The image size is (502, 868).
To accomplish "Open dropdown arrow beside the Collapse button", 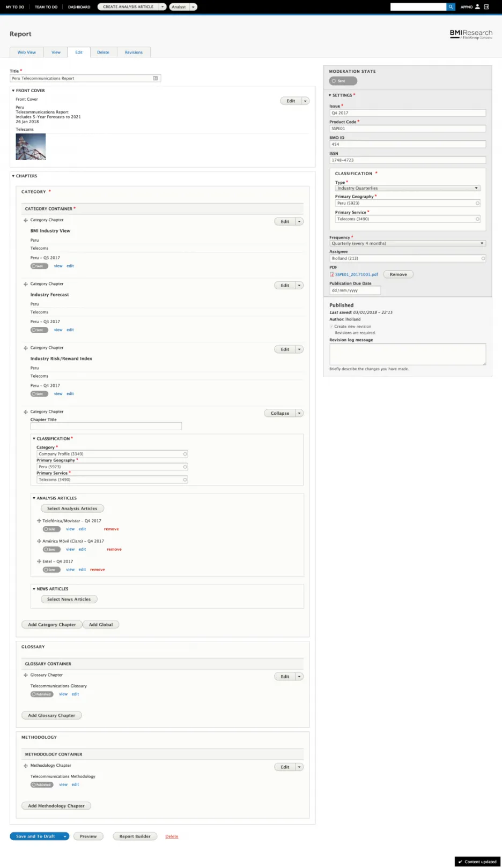I will click(x=299, y=413).
